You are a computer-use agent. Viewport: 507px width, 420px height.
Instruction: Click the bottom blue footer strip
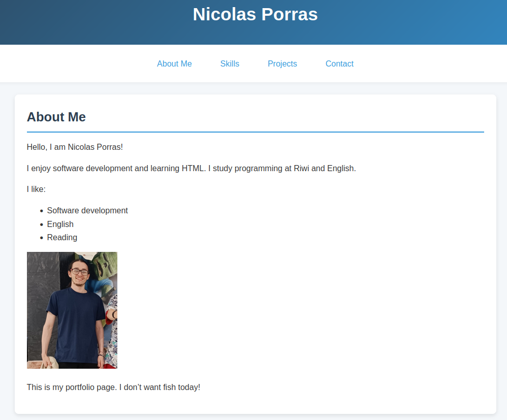253,418
